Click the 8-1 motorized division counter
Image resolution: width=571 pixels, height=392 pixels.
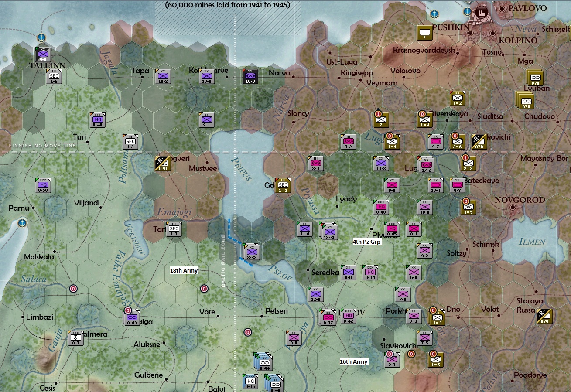pyautogui.click(x=414, y=229)
